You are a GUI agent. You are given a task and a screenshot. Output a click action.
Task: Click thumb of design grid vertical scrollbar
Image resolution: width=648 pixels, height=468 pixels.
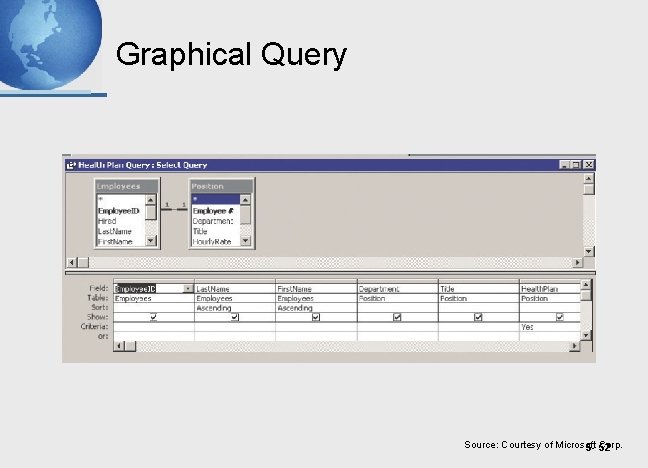tap(586, 295)
